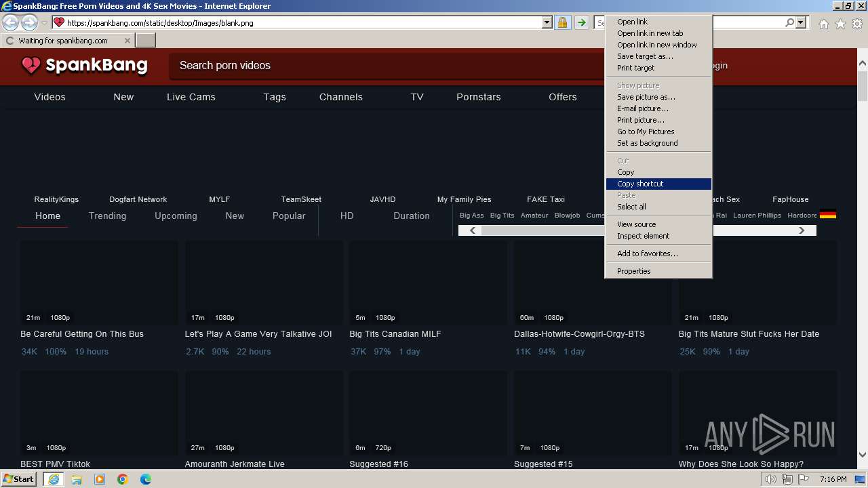Launch Chrome from the taskbar
This screenshot has width=868, height=488.
[123, 479]
